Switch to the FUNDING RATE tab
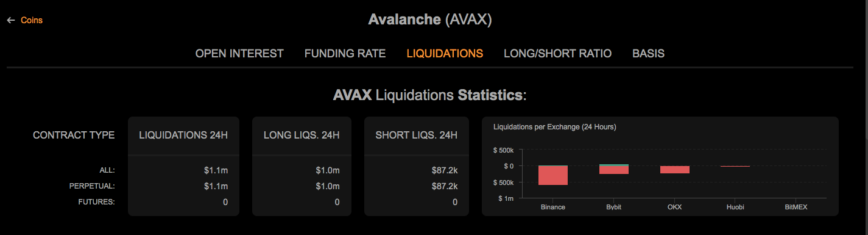This screenshot has width=868, height=235. click(345, 53)
